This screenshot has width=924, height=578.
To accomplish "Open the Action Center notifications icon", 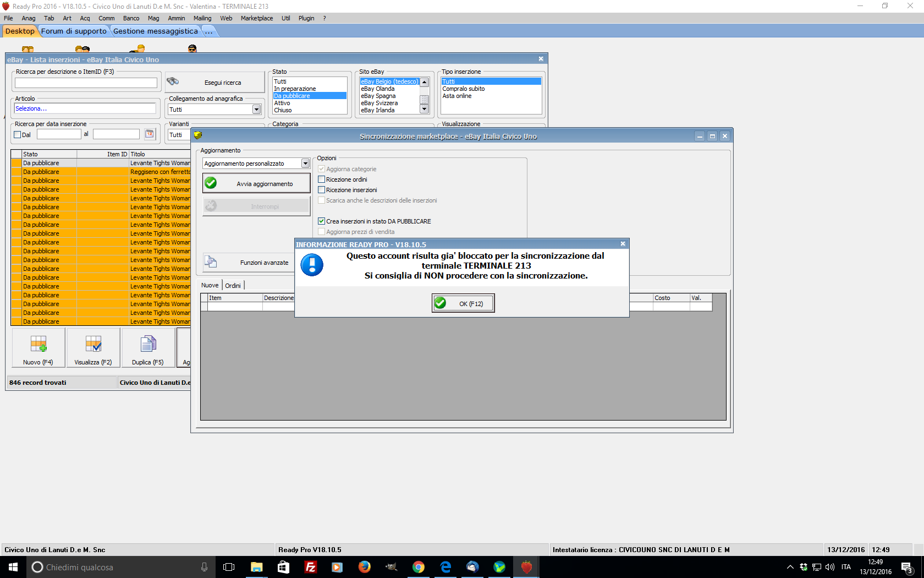I will click(908, 567).
